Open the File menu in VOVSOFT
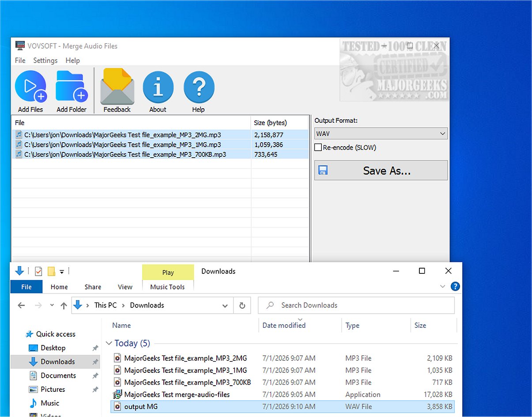The image size is (532, 417). [20, 61]
